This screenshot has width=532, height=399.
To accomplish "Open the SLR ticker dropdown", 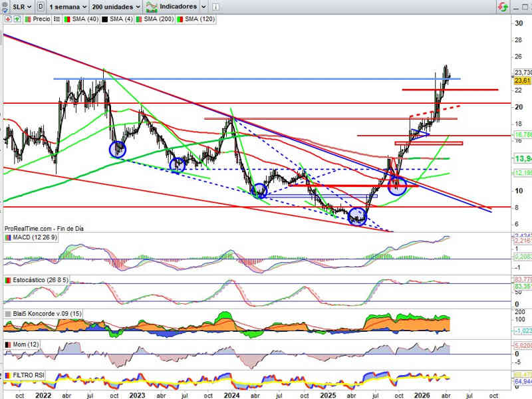I will [x=22, y=7].
